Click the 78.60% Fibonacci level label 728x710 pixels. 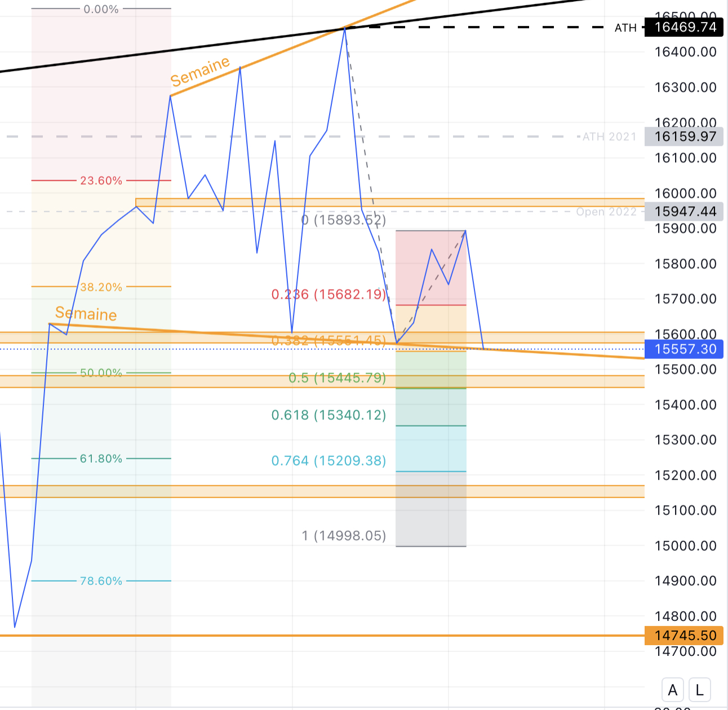[x=101, y=580]
